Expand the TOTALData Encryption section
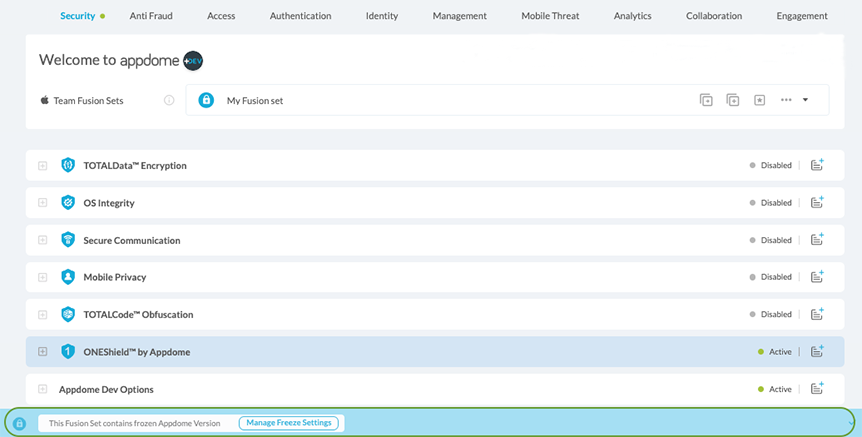The width and height of the screenshot is (862, 437). pos(42,166)
